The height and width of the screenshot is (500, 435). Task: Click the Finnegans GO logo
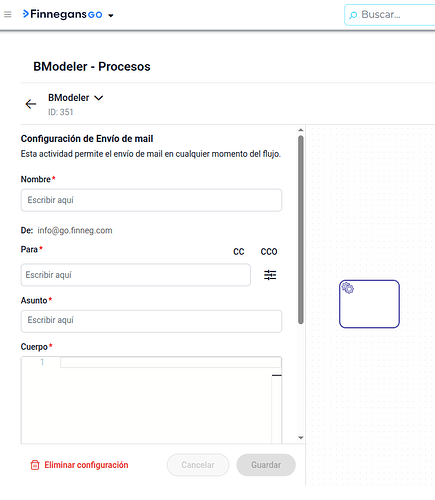tap(62, 14)
